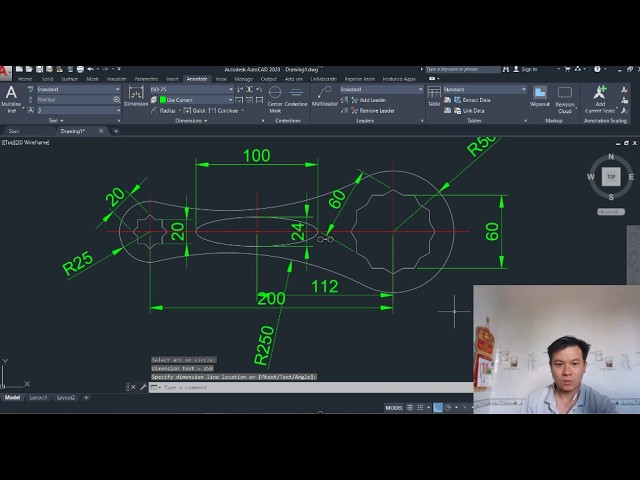The image size is (640, 480).
Task: Open the Autodesk App Store cart icon
Action: coord(567,69)
